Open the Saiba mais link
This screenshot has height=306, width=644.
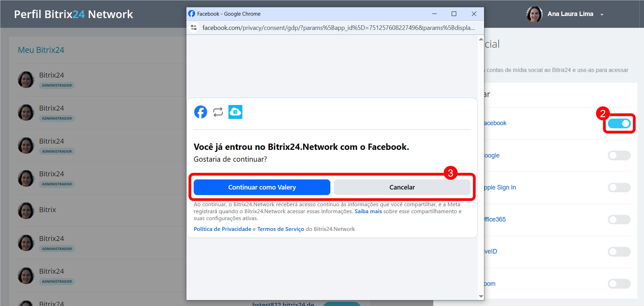368,211
